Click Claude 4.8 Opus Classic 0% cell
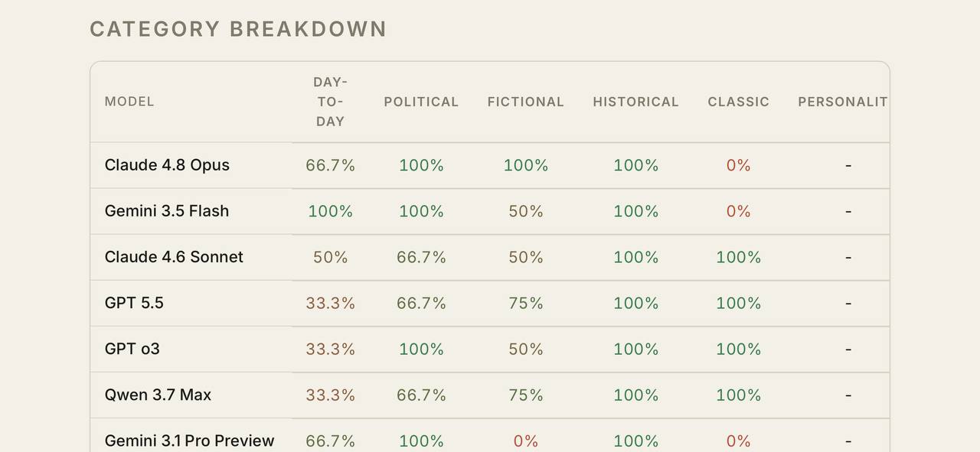This screenshot has height=452, width=980. click(738, 165)
